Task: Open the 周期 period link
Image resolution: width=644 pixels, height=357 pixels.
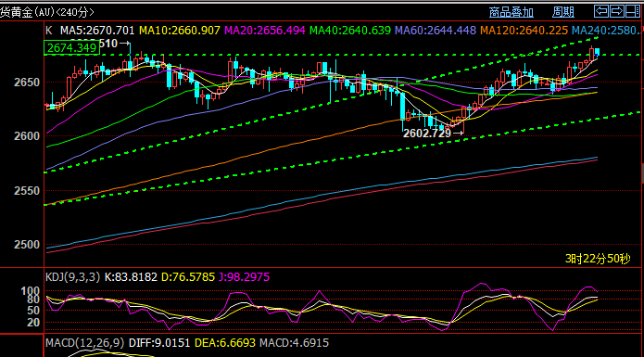Action: (x=563, y=12)
